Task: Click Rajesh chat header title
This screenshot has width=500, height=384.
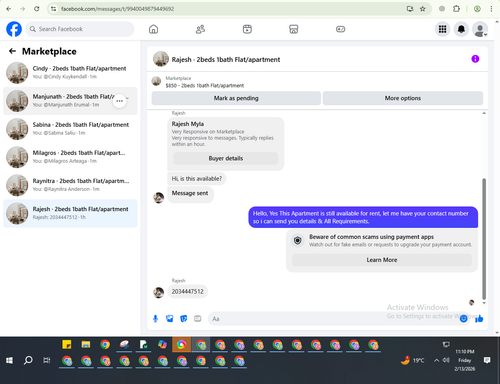Action: [226, 60]
